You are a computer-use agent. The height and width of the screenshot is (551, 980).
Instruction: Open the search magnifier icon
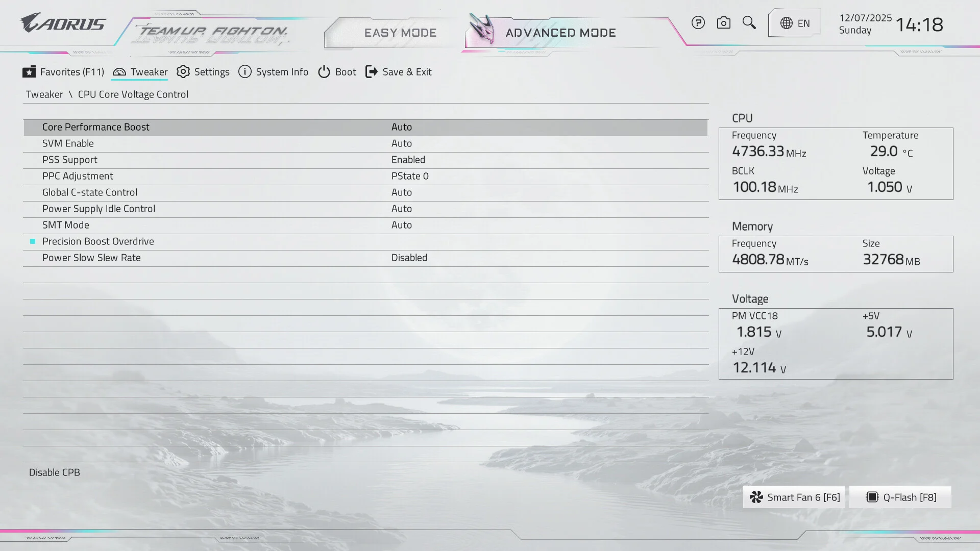tap(749, 22)
